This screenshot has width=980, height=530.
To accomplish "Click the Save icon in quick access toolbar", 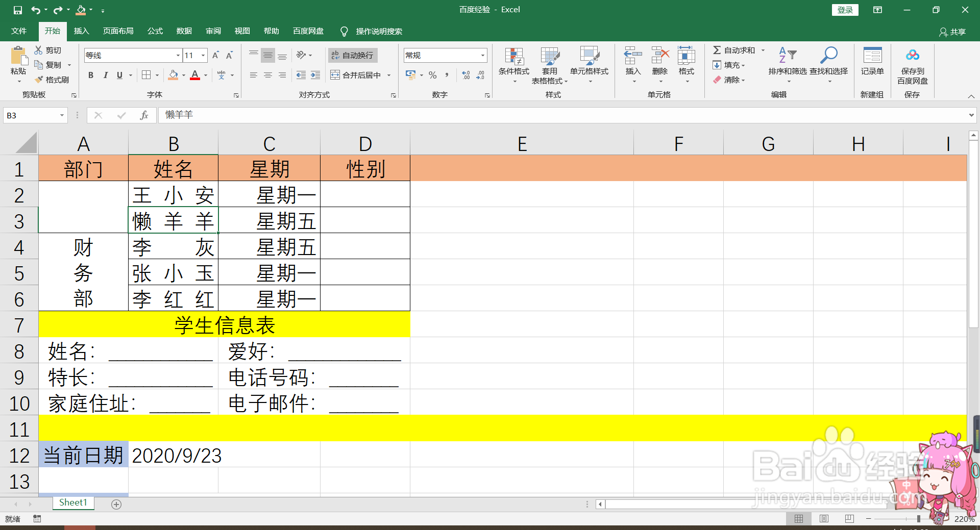I will click(18, 10).
